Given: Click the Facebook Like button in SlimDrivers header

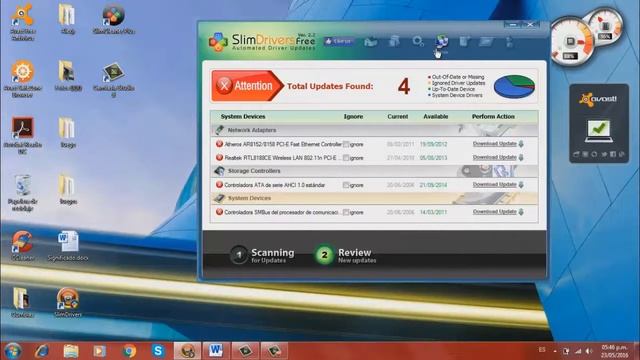Looking at the screenshot, I should coord(339,41).
